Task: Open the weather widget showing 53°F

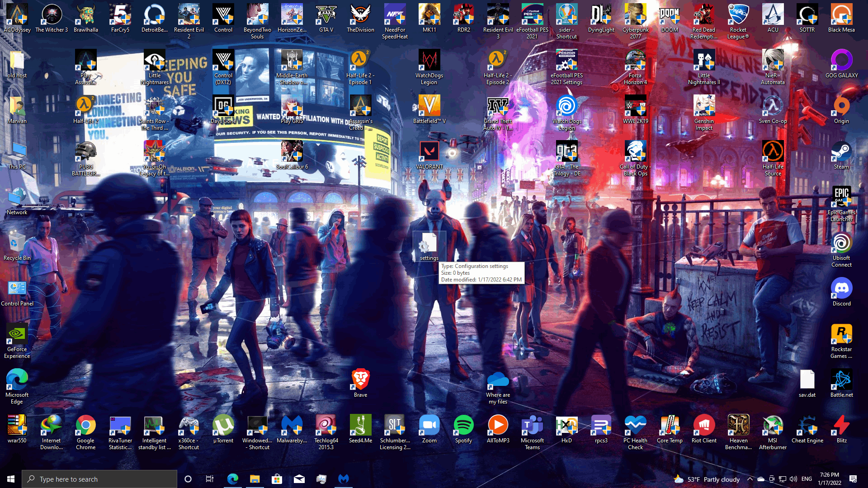Action: (x=706, y=479)
